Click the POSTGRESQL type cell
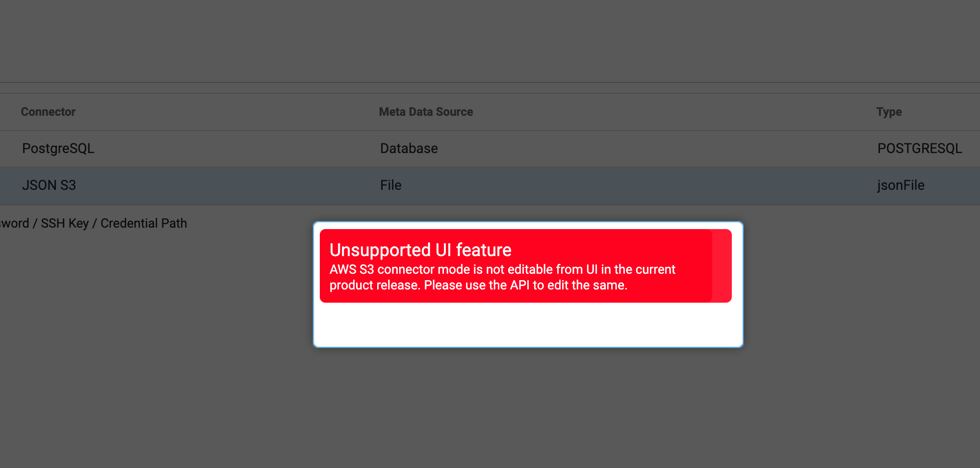 point(919,148)
